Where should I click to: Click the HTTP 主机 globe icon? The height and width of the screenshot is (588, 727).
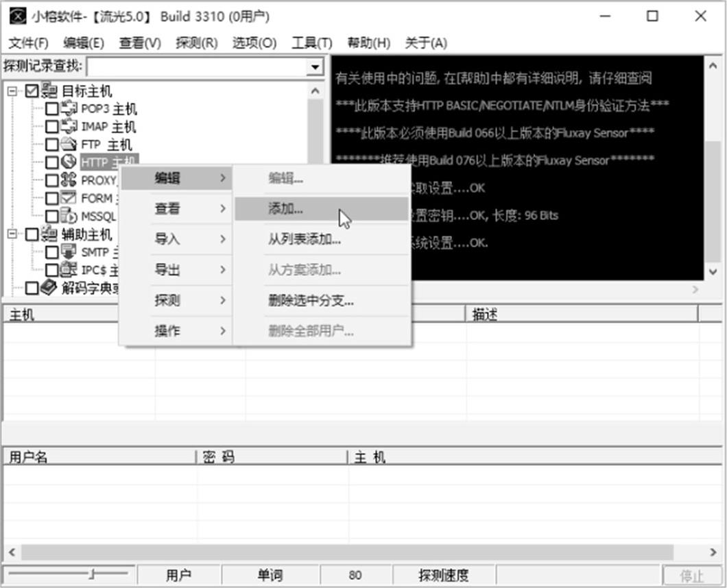69,162
